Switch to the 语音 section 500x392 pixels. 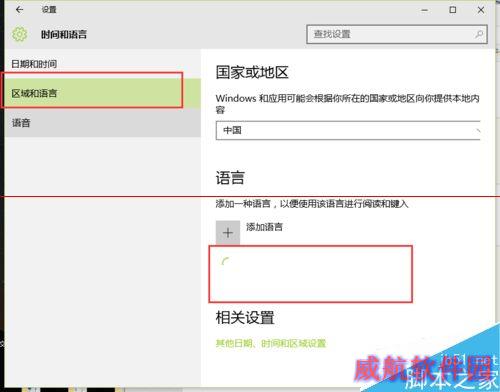pos(103,123)
